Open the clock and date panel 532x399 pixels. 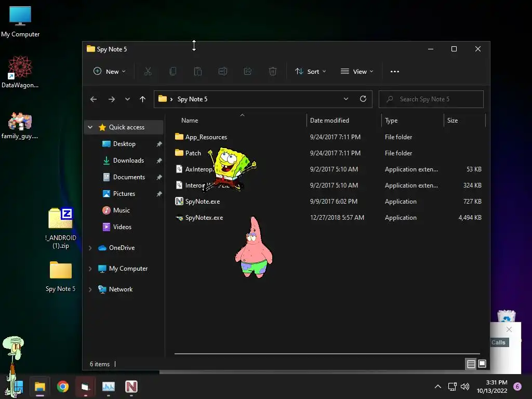(492, 387)
